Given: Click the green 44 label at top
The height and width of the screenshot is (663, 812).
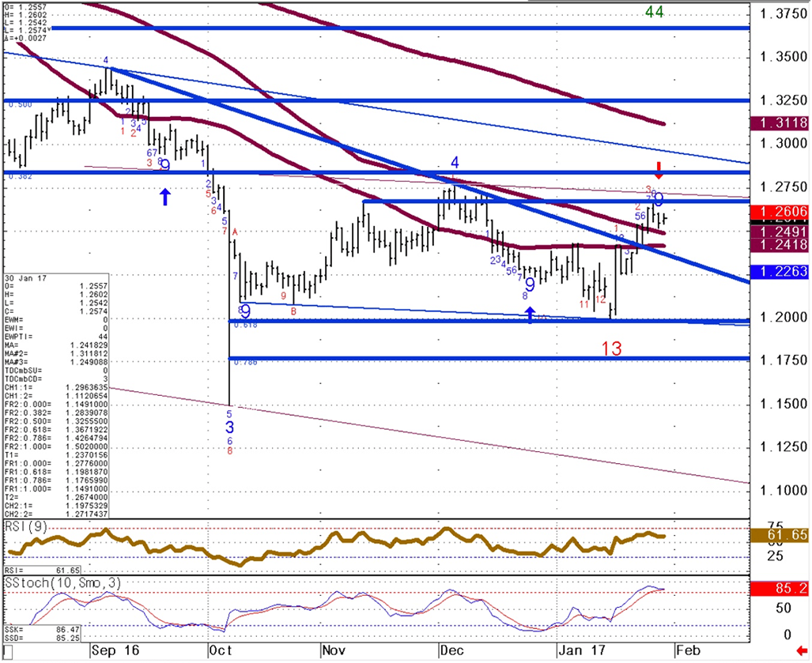Looking at the screenshot, I should 654,12.
